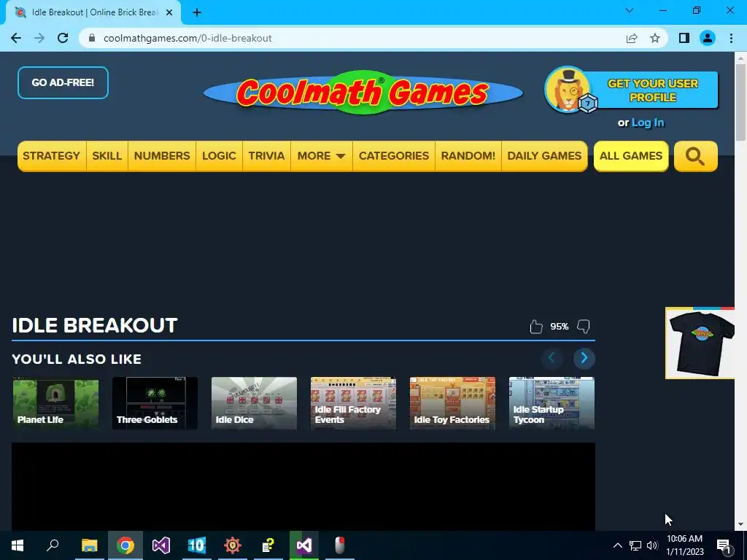Open the Planet Life game thumbnail
The width and height of the screenshot is (747, 560).
click(x=55, y=403)
